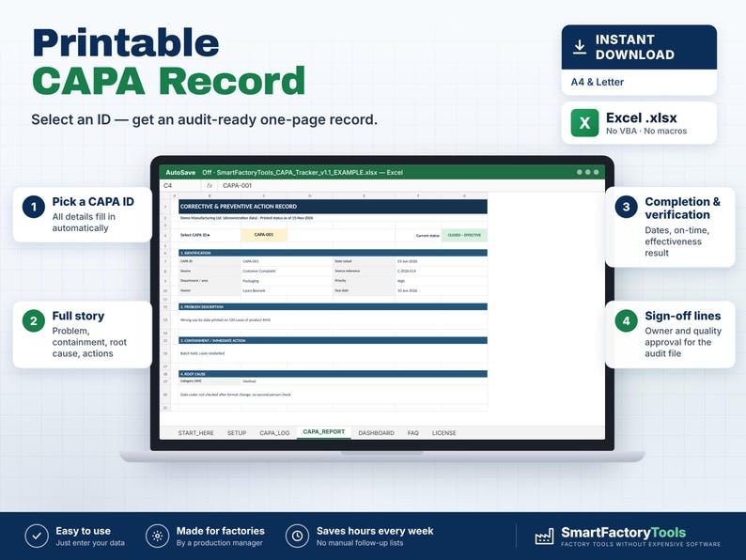Click the green Excel X icon
The image size is (746, 560).
[584, 123]
